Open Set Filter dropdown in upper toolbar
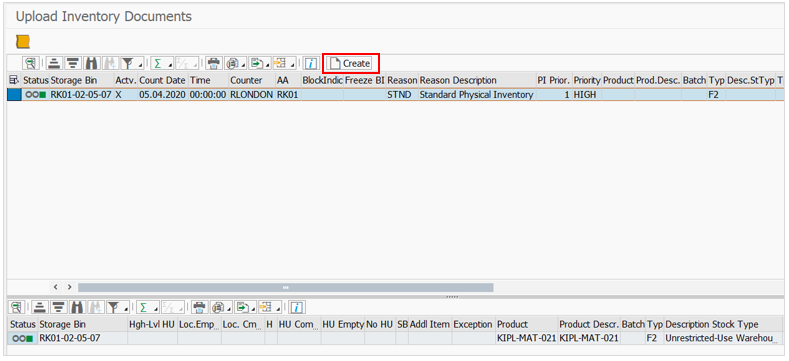 (131, 63)
